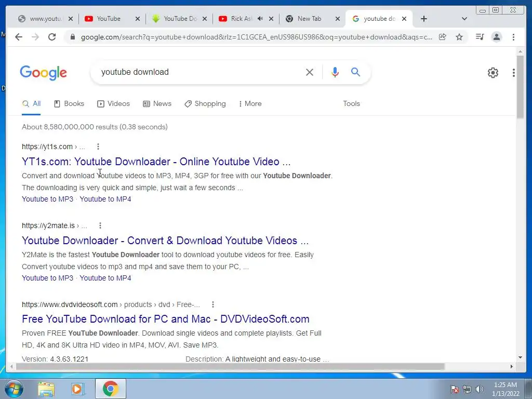The width and height of the screenshot is (532, 399).
Task: Open Google apps dots near settings gear
Action: pos(514,73)
